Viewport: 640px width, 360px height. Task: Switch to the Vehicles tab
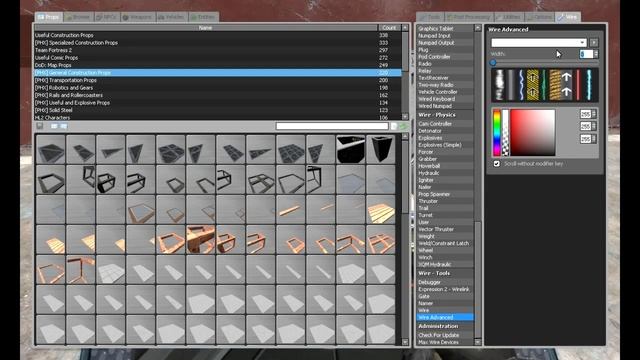click(x=171, y=17)
